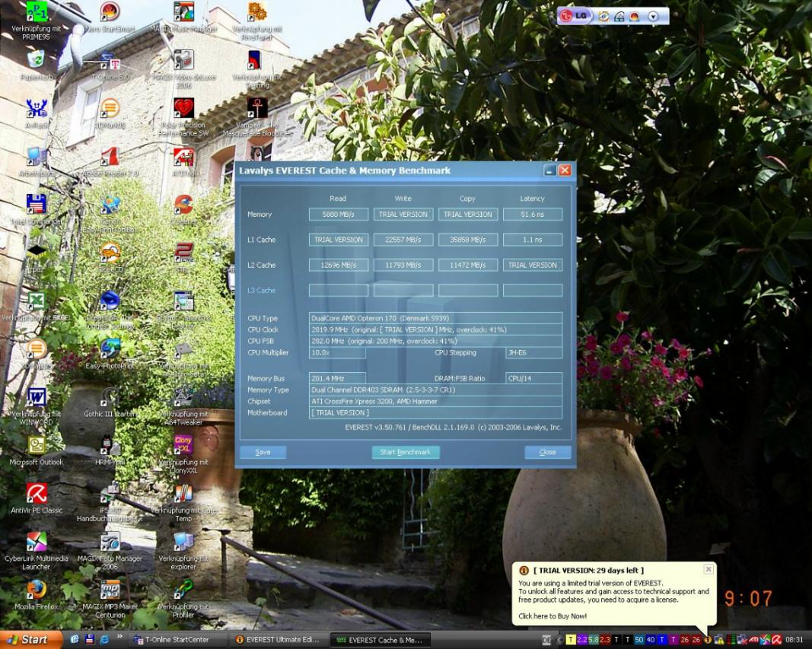Click the DE language indicator in taskbar
The height and width of the screenshot is (649, 812).
tap(546, 640)
